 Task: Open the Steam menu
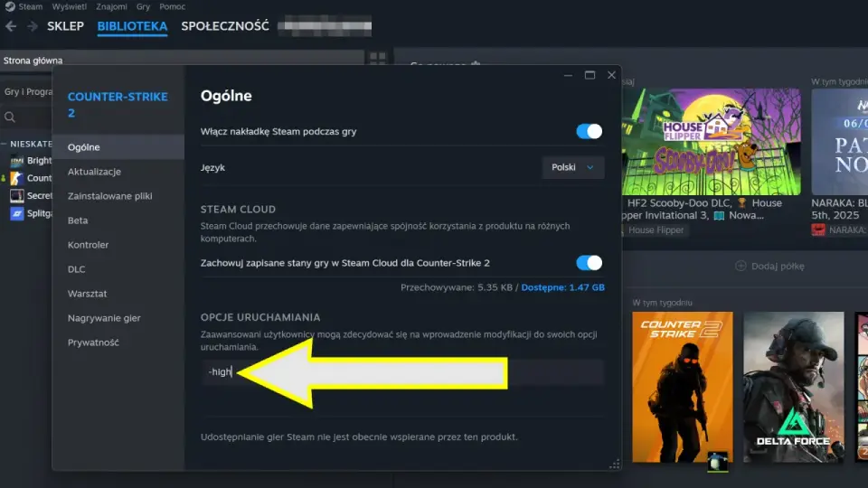click(x=30, y=6)
